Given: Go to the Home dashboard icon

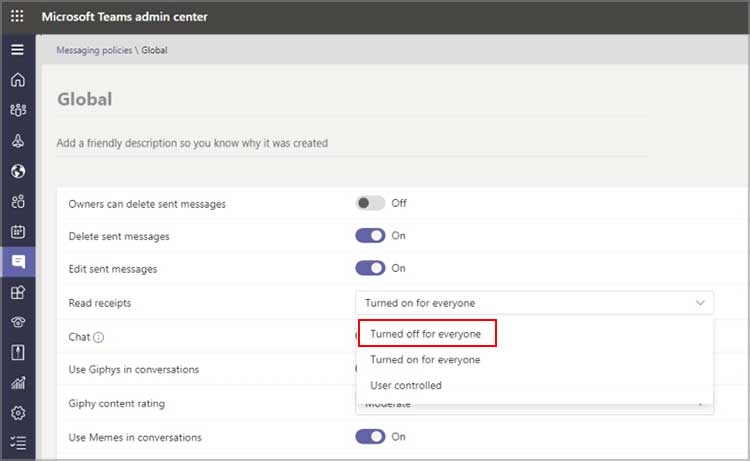Looking at the screenshot, I should tap(18, 79).
